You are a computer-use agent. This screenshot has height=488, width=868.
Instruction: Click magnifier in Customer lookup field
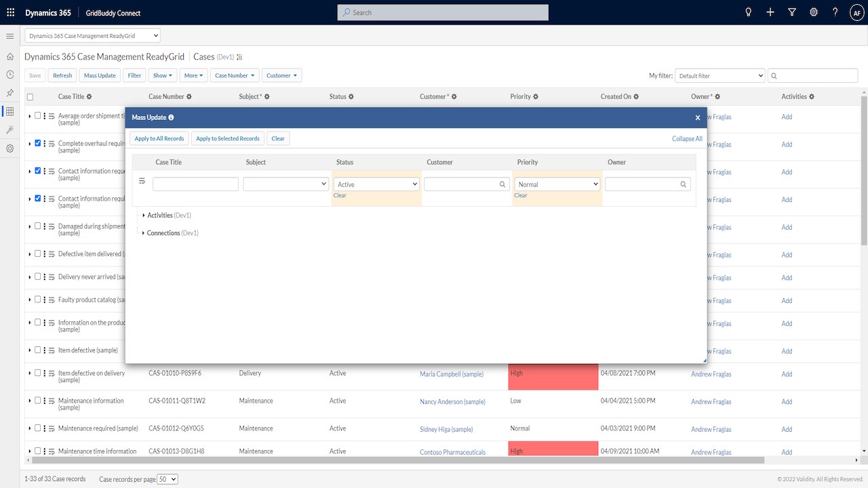point(502,184)
